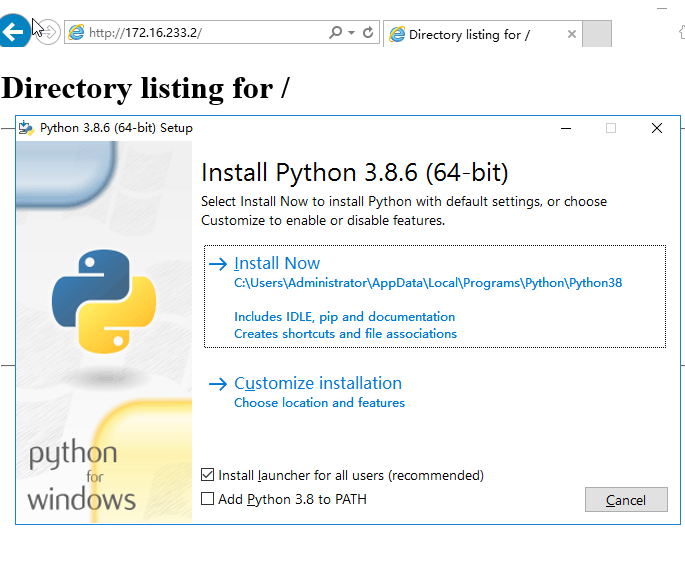Click the favicon on the Directory listing tab
The width and height of the screenshot is (685, 570).
(397, 34)
